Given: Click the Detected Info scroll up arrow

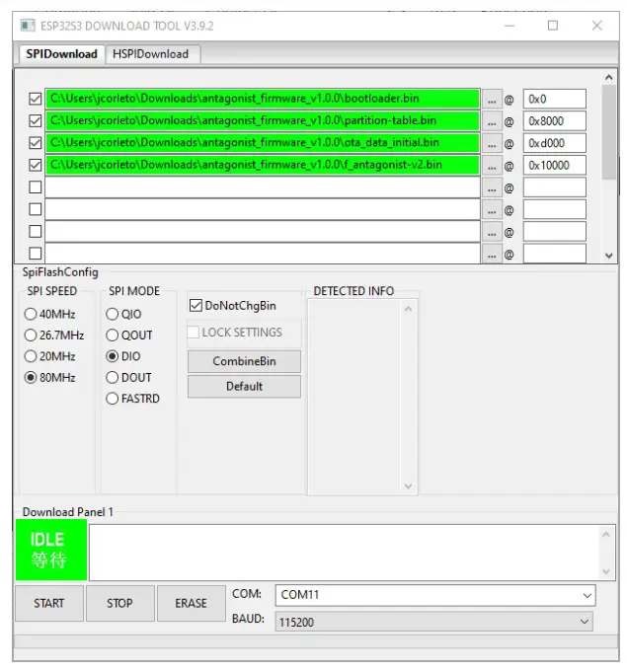Looking at the screenshot, I should (x=408, y=309).
